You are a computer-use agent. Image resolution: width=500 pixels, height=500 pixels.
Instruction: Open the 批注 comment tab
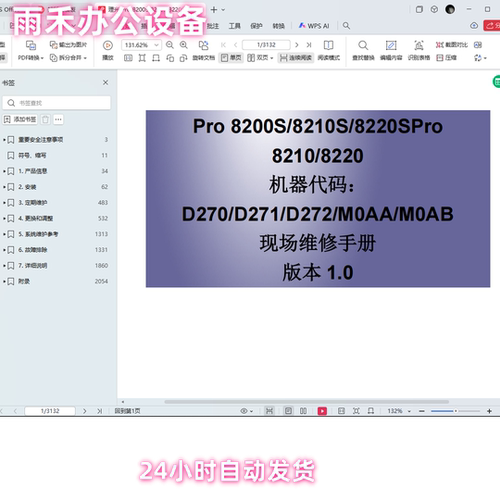(213, 26)
